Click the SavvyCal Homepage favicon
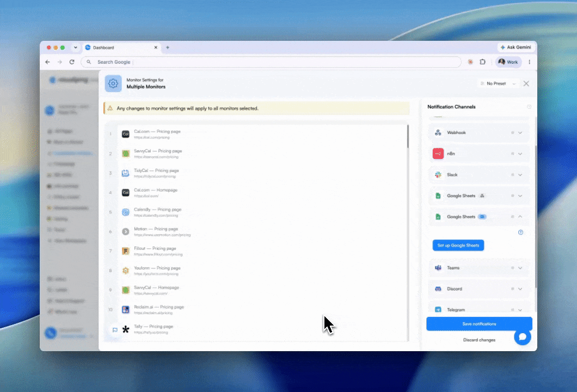 [x=126, y=290]
